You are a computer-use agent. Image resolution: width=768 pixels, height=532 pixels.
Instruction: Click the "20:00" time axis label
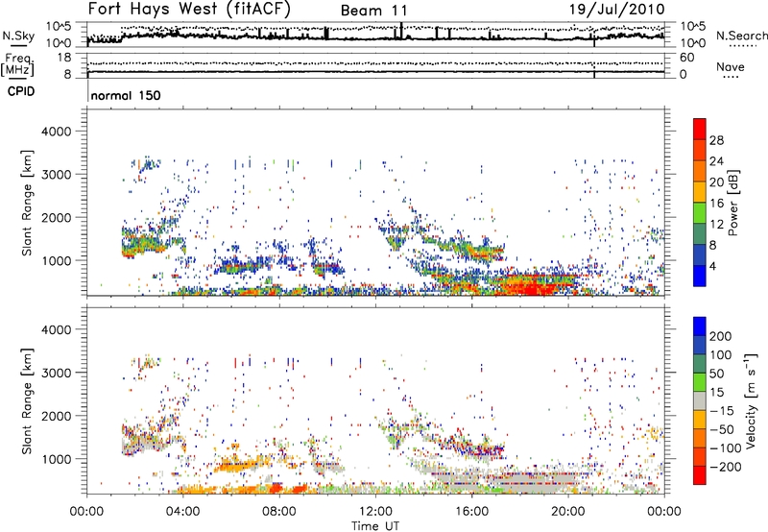pos(568,512)
